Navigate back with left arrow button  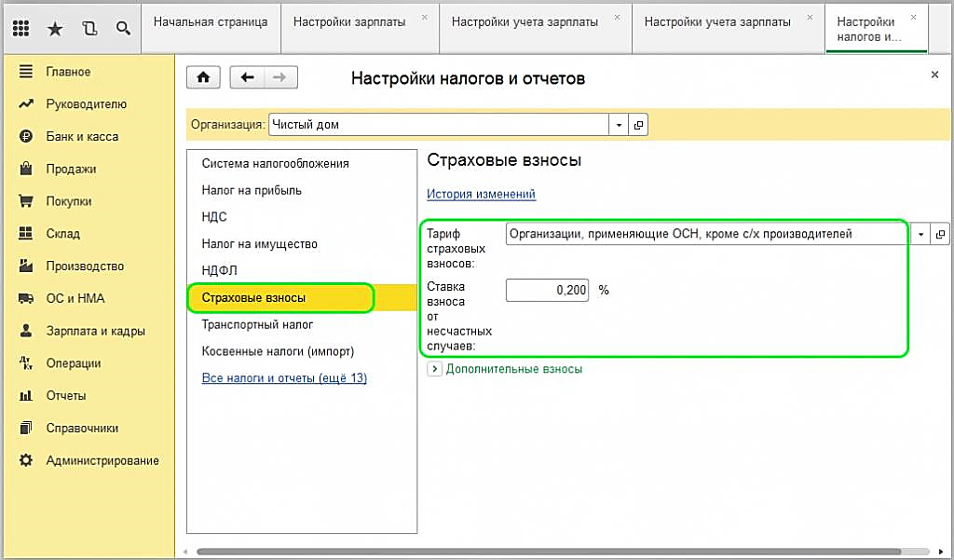coord(247,77)
